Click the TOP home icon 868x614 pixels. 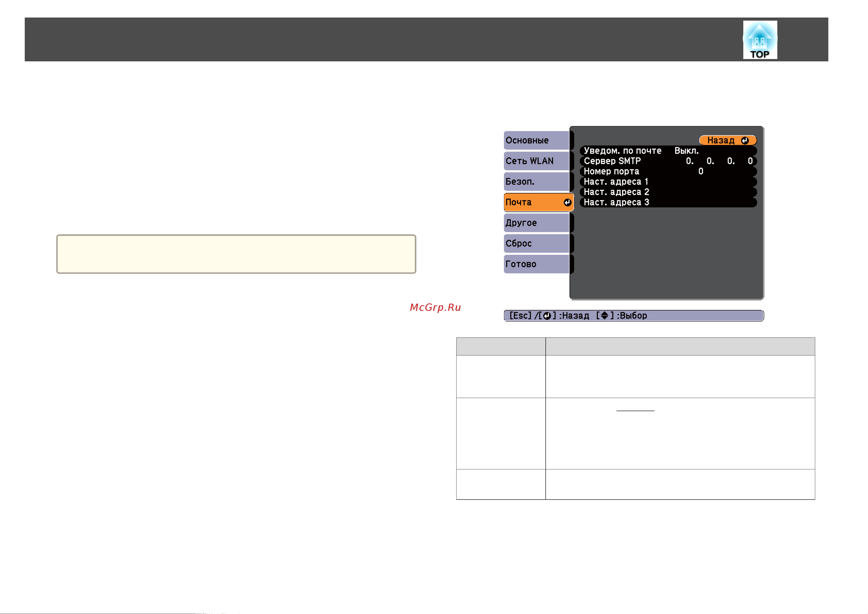point(760,40)
